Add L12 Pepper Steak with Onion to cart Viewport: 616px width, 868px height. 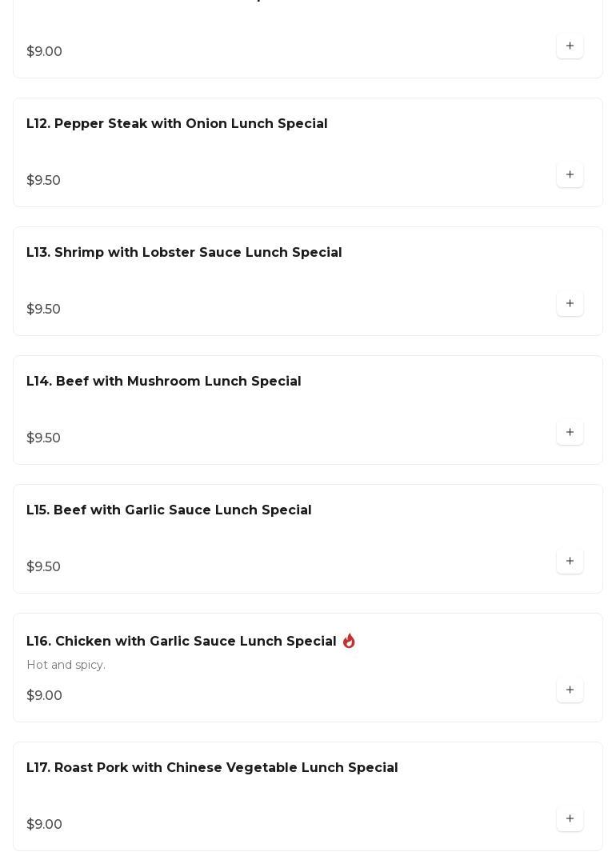570,174
